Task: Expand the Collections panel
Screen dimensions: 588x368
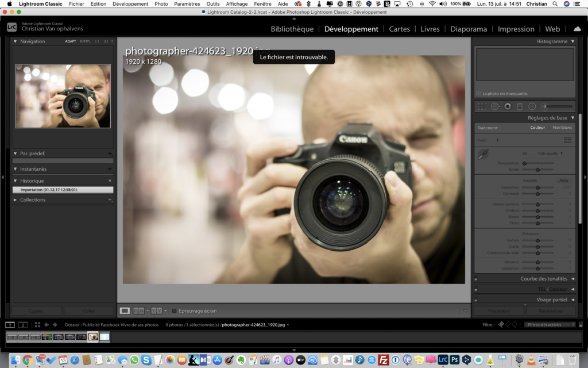Action: coord(16,200)
